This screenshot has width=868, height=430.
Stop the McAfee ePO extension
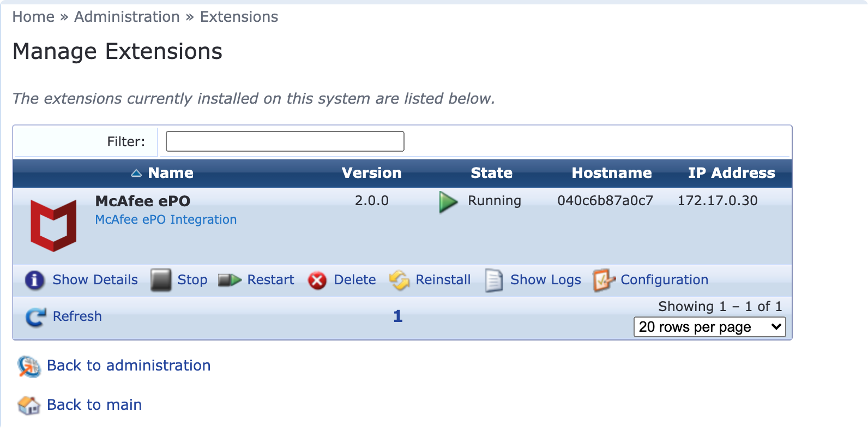coord(192,280)
